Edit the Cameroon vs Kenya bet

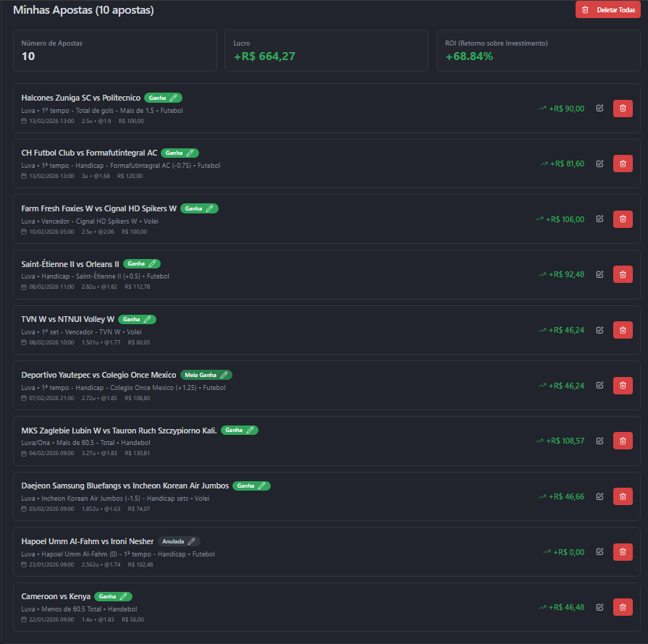click(599, 607)
